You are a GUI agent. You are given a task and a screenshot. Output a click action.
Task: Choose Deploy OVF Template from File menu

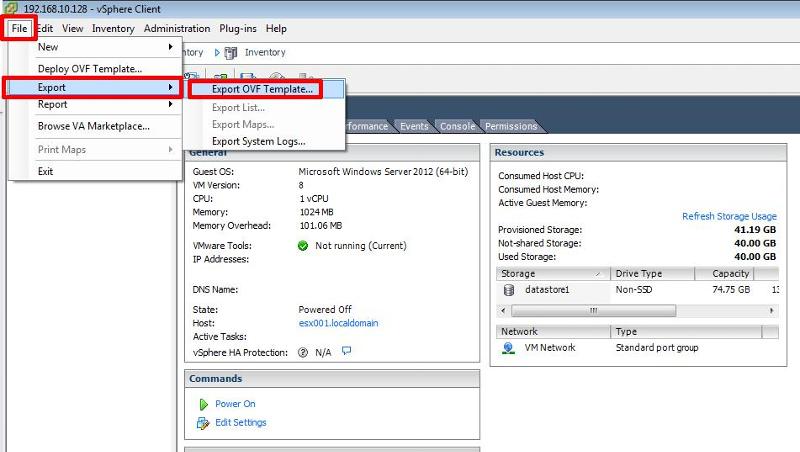pyautogui.click(x=95, y=68)
